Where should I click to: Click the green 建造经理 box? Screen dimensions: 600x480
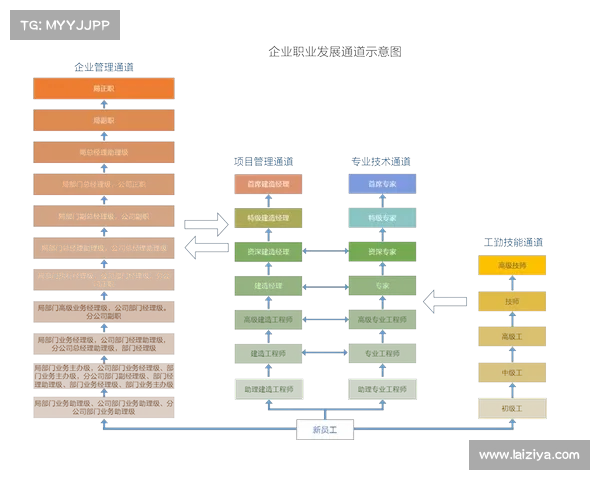coord(268,286)
